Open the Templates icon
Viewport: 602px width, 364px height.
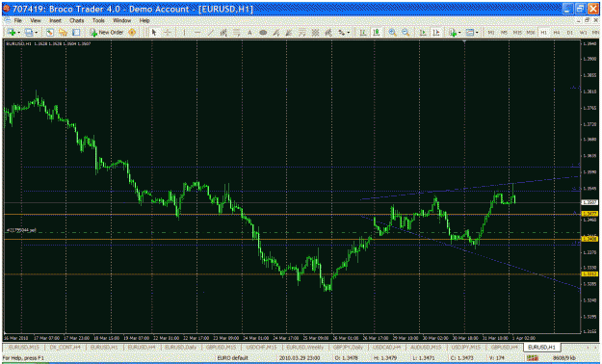[470, 33]
